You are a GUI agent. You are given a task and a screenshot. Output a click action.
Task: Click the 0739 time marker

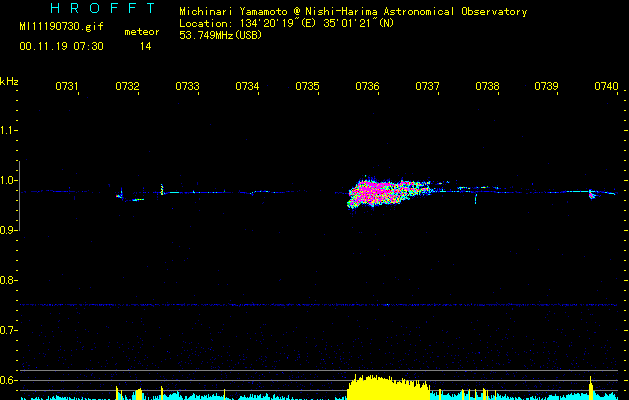coord(546,86)
